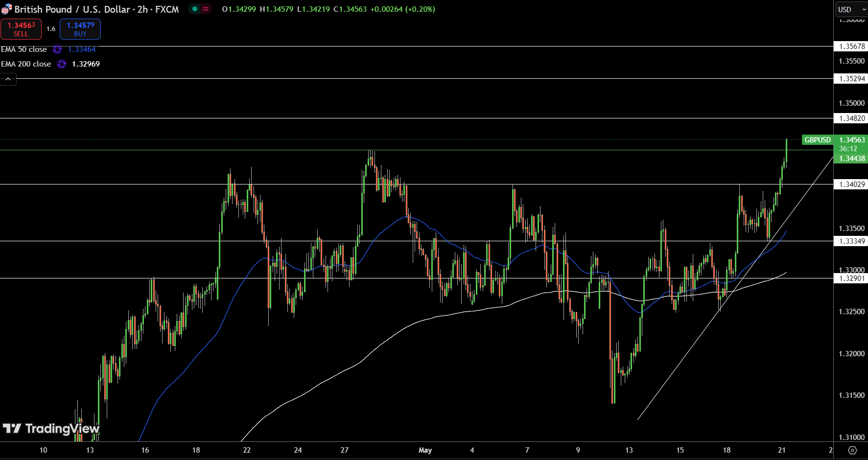Click the green market status dot

[195, 9]
